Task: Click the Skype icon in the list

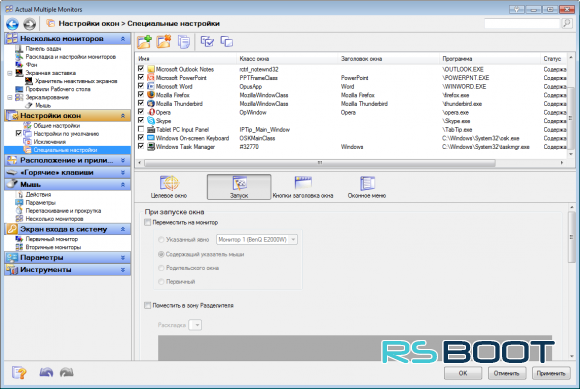Action: (x=151, y=121)
